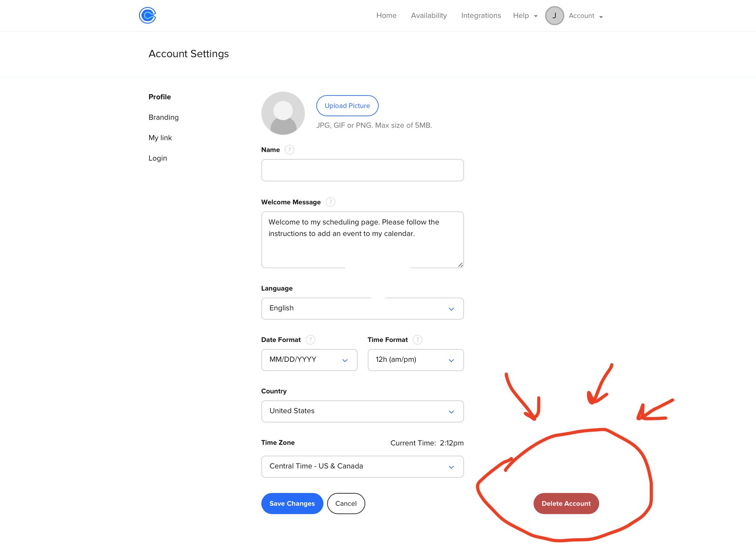Open the Account dropdown menu
Screen dimensions: 756x546
585,16
